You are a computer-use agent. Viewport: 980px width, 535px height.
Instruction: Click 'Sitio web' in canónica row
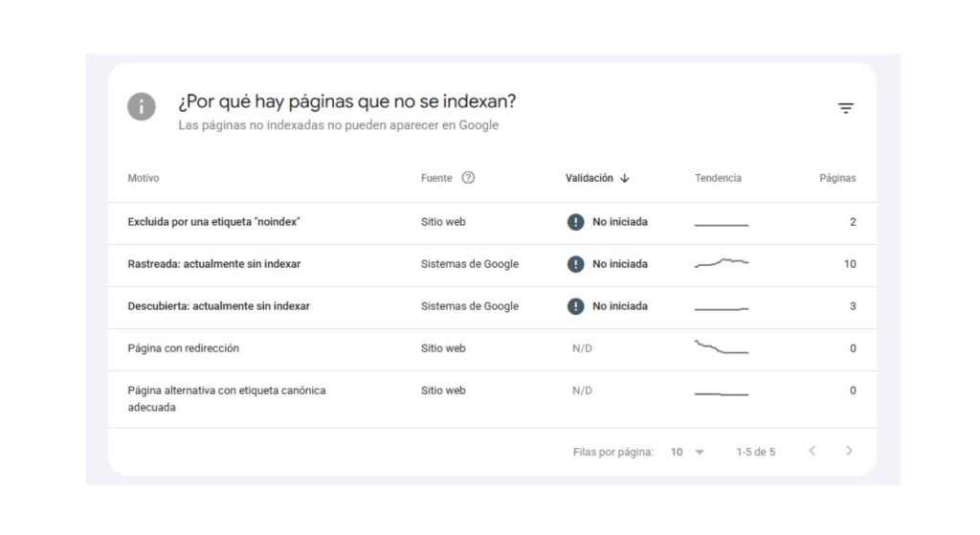pos(443,390)
